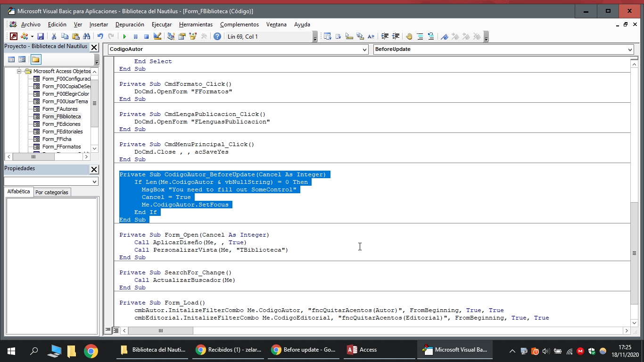
Task: Click the Quick Info edit icon
Action: pyautogui.click(x=349, y=36)
